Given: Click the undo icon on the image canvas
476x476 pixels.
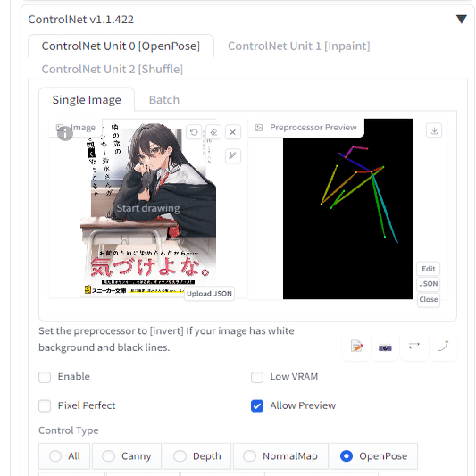Looking at the screenshot, I should click(194, 132).
